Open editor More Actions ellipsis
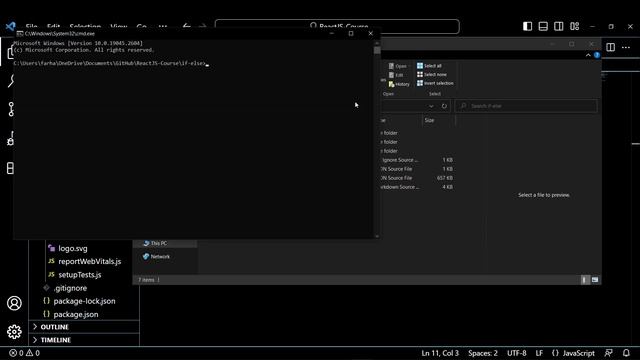 tap(626, 47)
